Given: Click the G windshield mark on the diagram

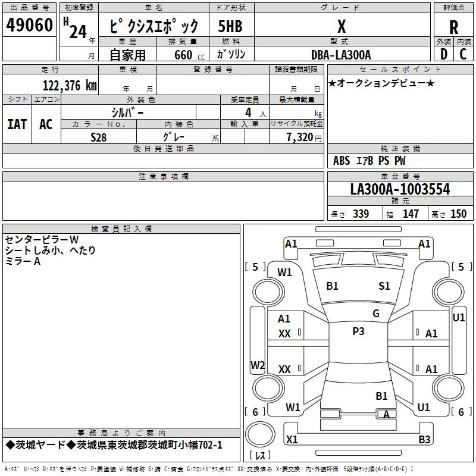Looking at the screenshot, I should point(375,314).
